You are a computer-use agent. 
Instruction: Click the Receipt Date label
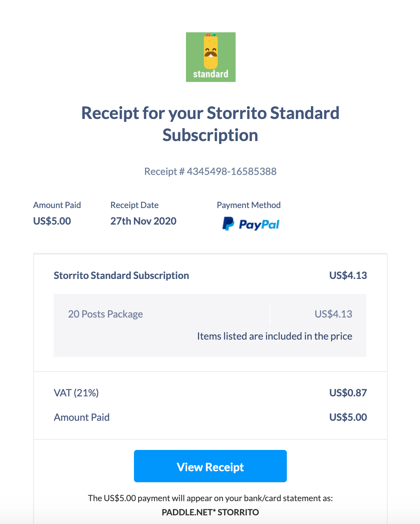(134, 205)
